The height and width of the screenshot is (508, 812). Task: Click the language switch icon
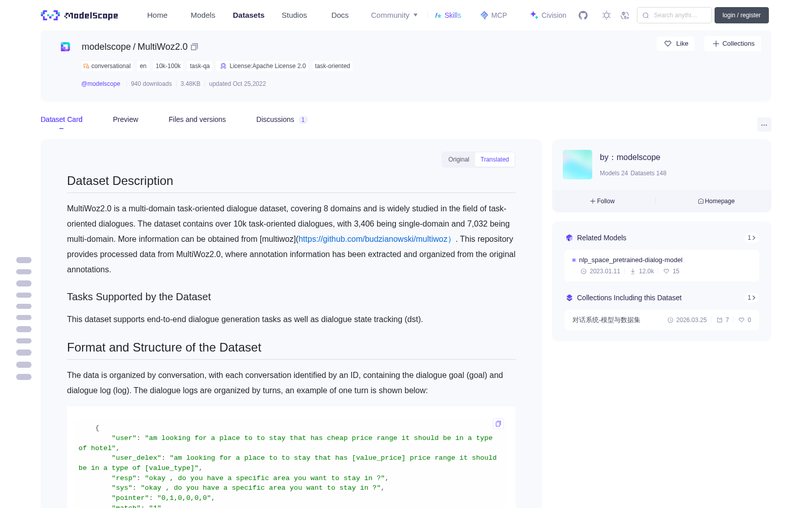coord(625,15)
